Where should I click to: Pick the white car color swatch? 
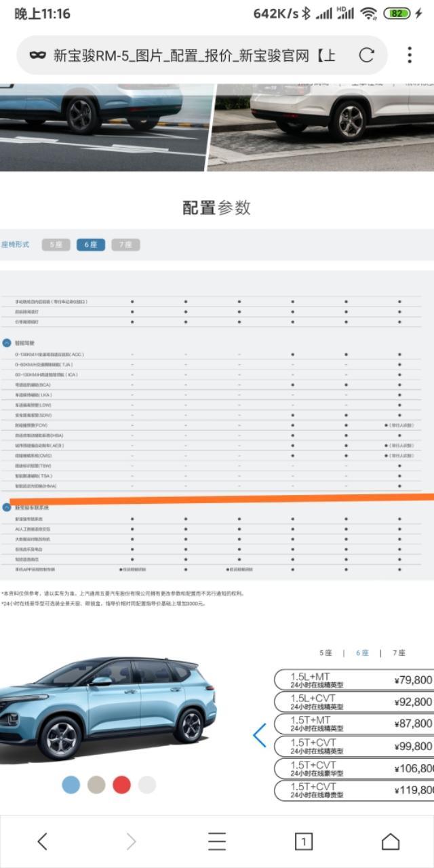pos(147,785)
